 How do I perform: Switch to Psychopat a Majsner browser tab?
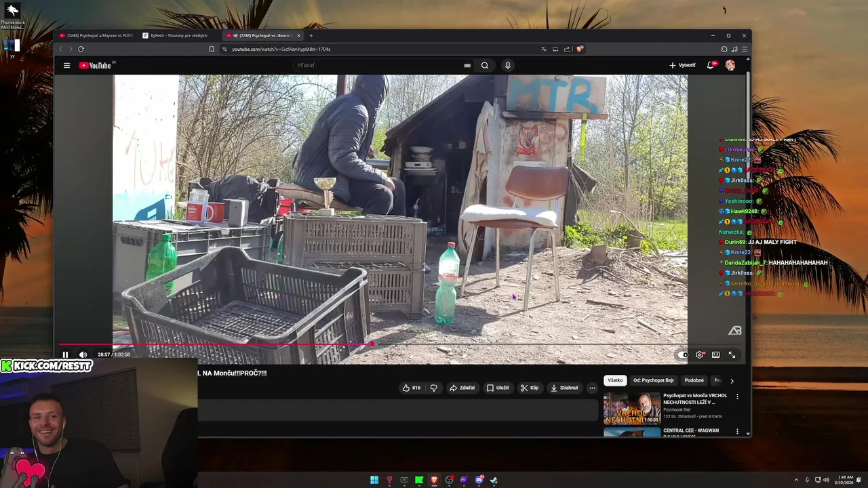coord(96,35)
